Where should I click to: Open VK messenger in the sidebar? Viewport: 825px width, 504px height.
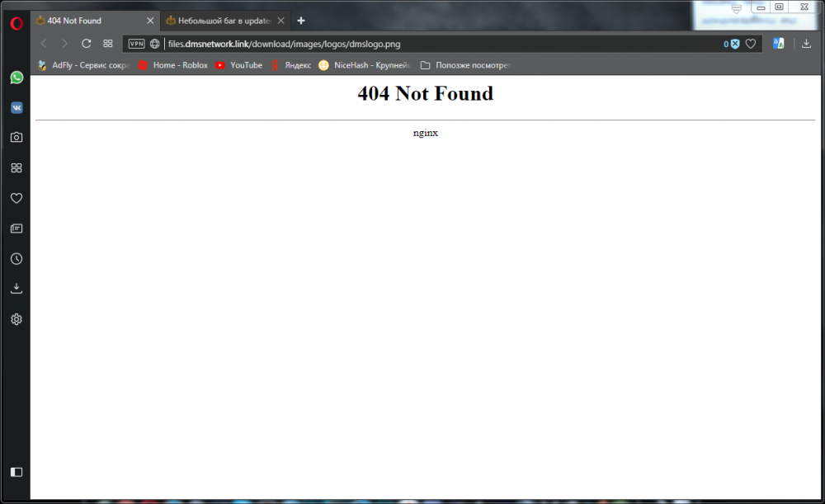tap(16, 108)
